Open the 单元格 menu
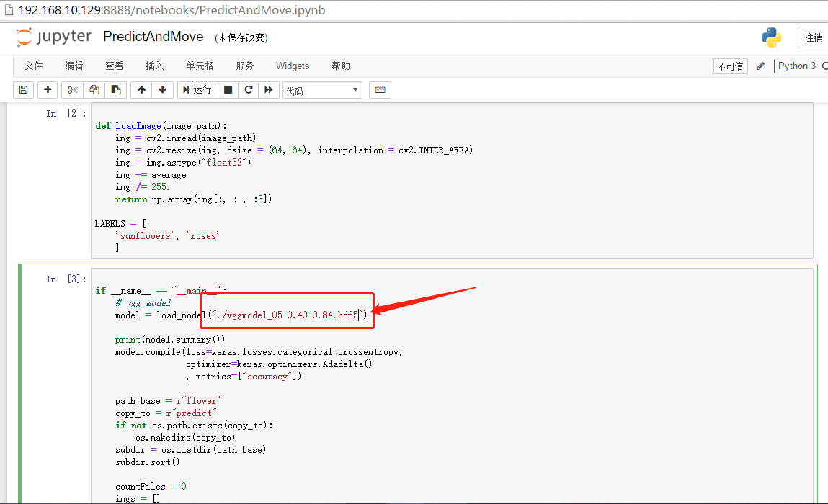The height and width of the screenshot is (504, 828). tap(200, 66)
